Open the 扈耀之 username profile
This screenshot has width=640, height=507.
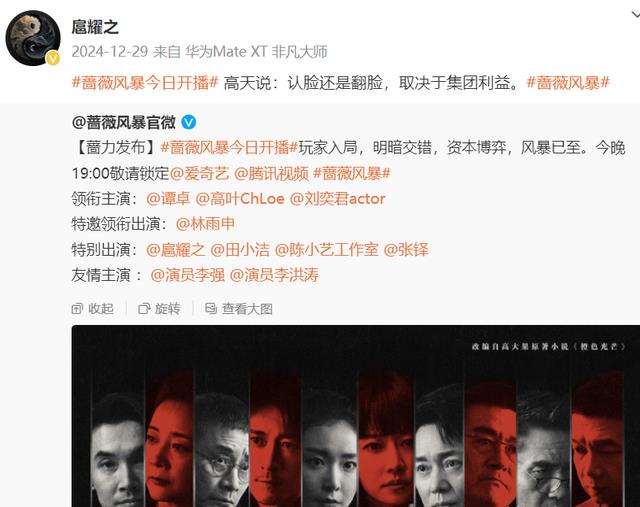click(95, 27)
